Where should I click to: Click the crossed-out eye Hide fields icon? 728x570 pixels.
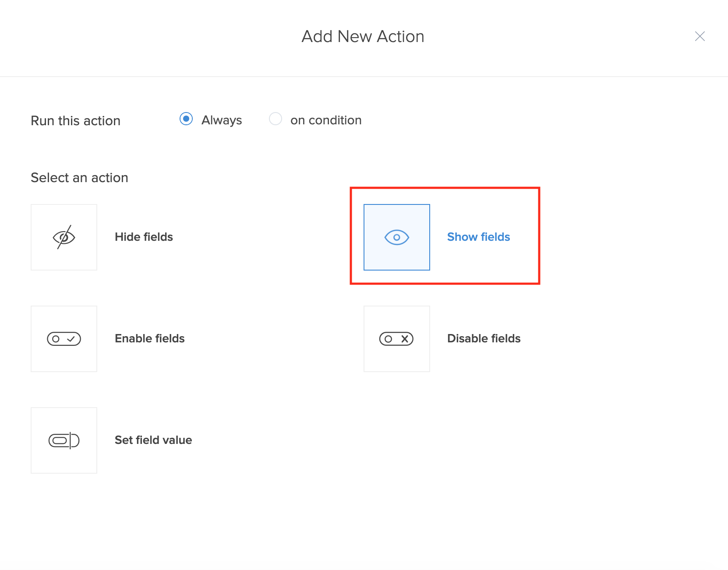tap(64, 237)
